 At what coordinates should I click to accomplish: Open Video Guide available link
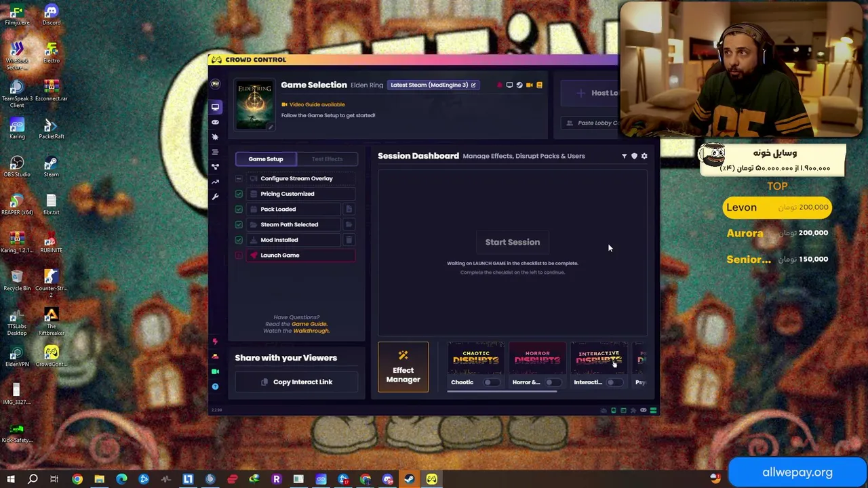pos(313,104)
